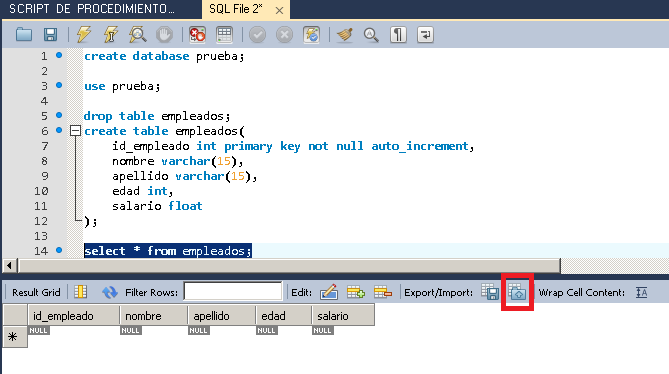This screenshot has height=374, width=669.
Task: Toggle the continue-on-error stop icon
Action: coord(197,35)
